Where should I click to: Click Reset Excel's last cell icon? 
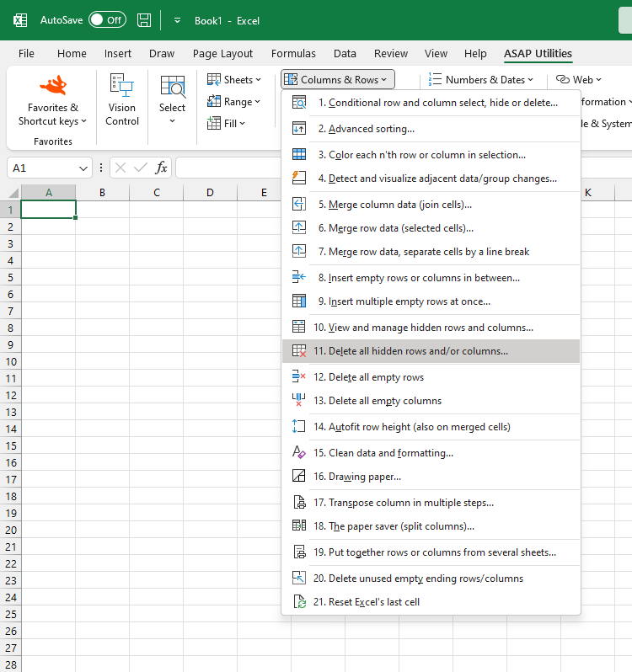coord(299,602)
